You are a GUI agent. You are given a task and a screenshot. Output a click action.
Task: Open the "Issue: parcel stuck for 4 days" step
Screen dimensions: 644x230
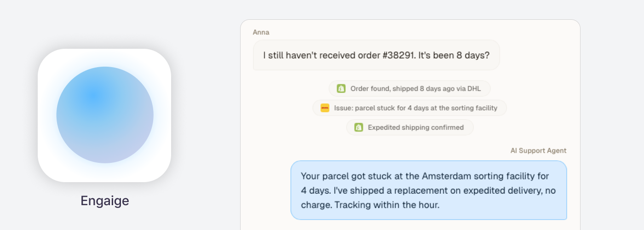[x=409, y=108]
